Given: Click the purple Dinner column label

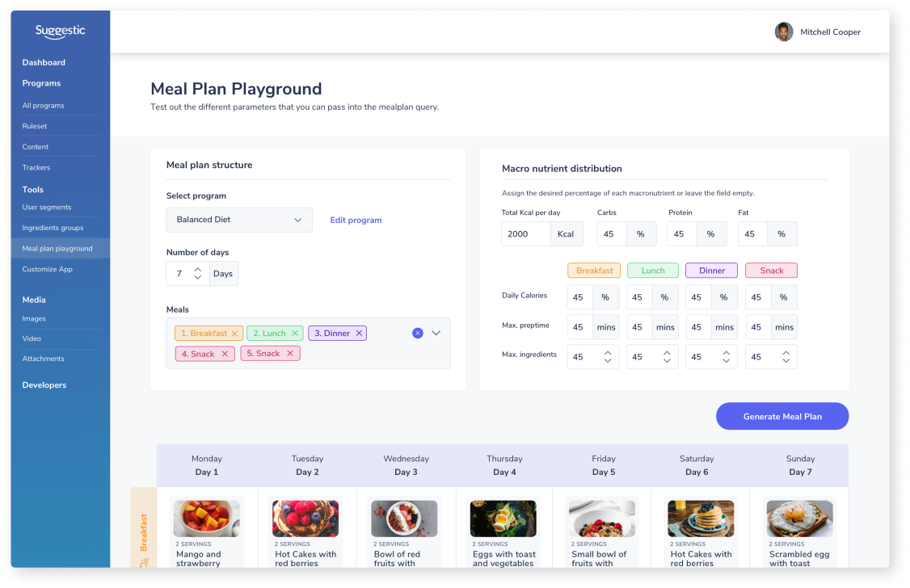Looking at the screenshot, I should 712,271.
